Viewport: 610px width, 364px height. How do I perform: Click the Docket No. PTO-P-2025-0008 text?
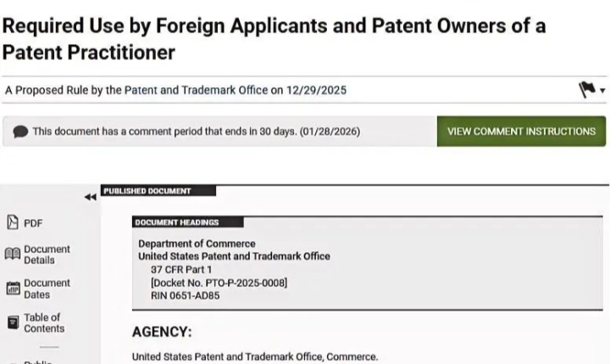[x=219, y=282]
